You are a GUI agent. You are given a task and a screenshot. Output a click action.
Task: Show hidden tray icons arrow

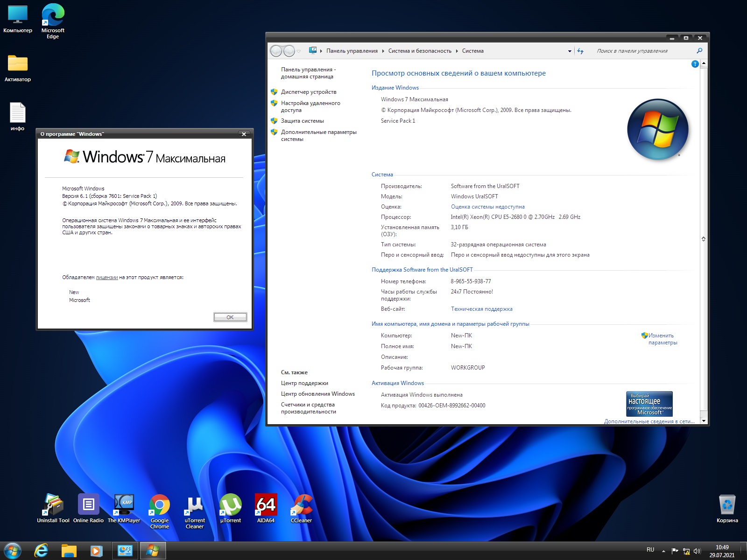coord(663,551)
